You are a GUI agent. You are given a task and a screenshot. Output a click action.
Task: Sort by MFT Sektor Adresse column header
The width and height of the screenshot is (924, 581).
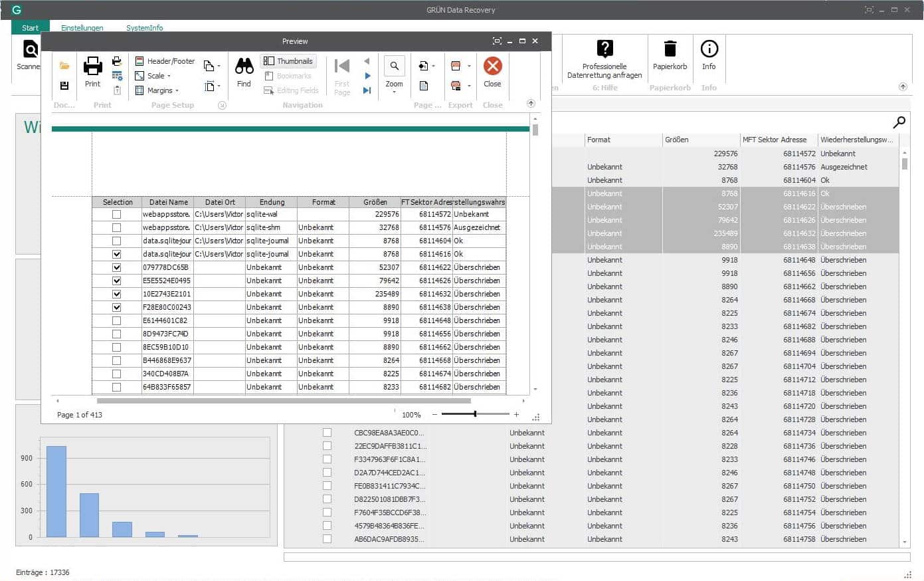(779, 140)
